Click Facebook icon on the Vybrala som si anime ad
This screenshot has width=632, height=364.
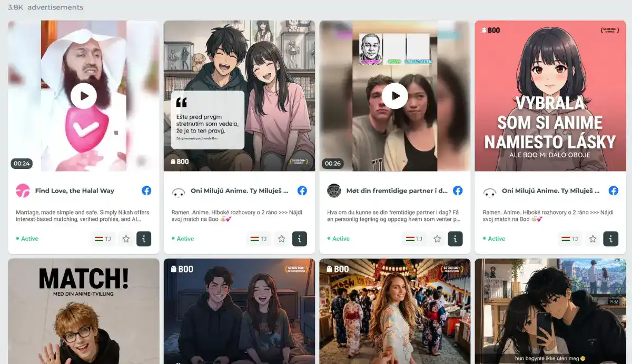tap(614, 191)
